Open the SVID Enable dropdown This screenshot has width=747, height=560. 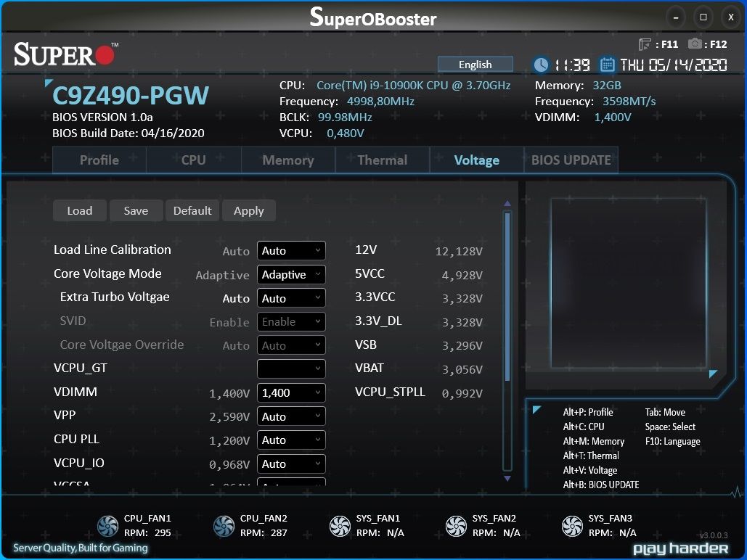click(291, 322)
